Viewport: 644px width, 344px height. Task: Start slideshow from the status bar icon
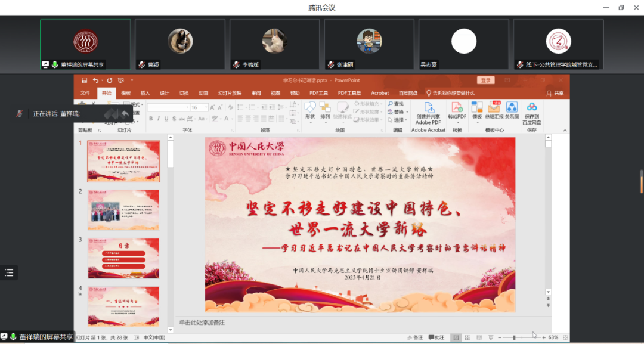pos(490,337)
